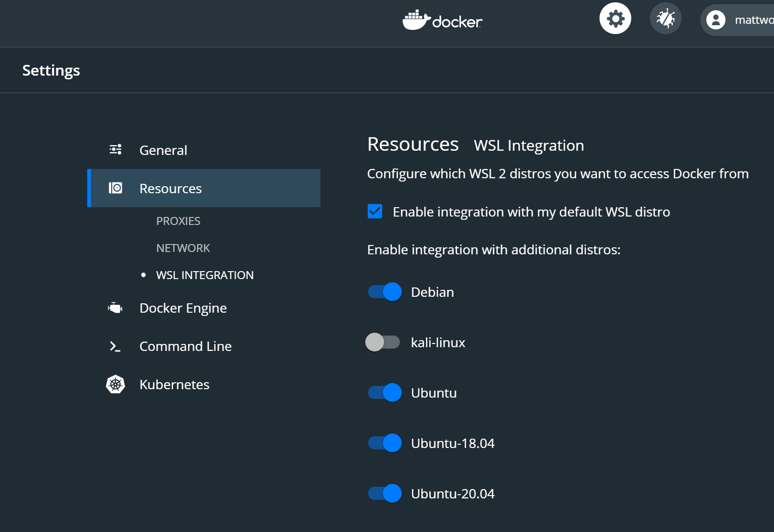The height and width of the screenshot is (532, 774).
Task: Click the Settings page title
Action: coord(51,70)
